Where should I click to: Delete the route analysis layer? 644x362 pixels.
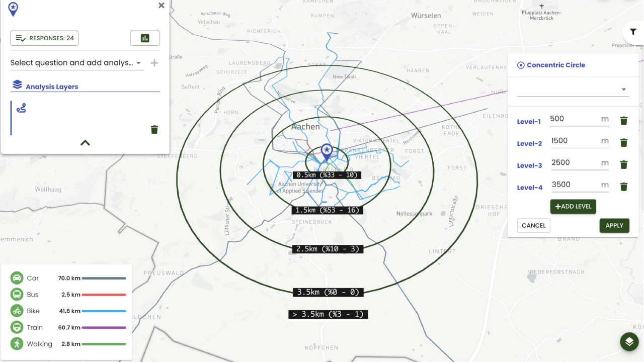point(154,130)
